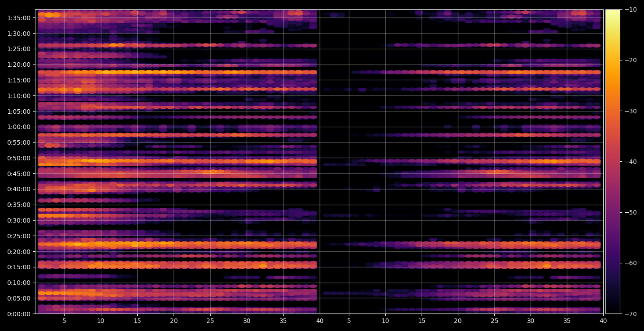This screenshot has width=644, height=331.
Task: Select the −20 colorbar tick label
Action: pos(630,60)
